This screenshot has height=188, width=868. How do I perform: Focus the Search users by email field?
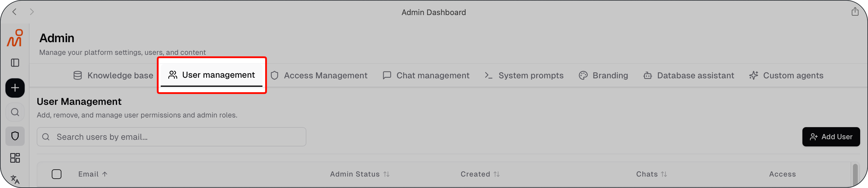pos(171,137)
